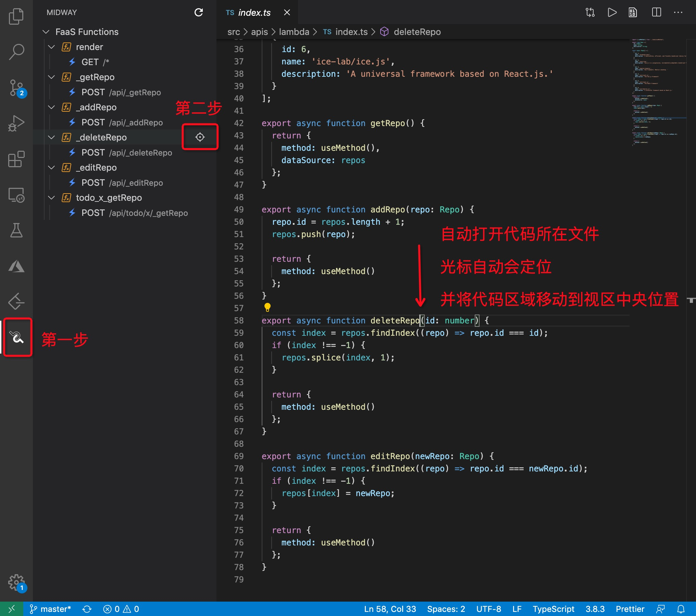
Task: Click lambda in the breadcrumb path
Action: 294,32
